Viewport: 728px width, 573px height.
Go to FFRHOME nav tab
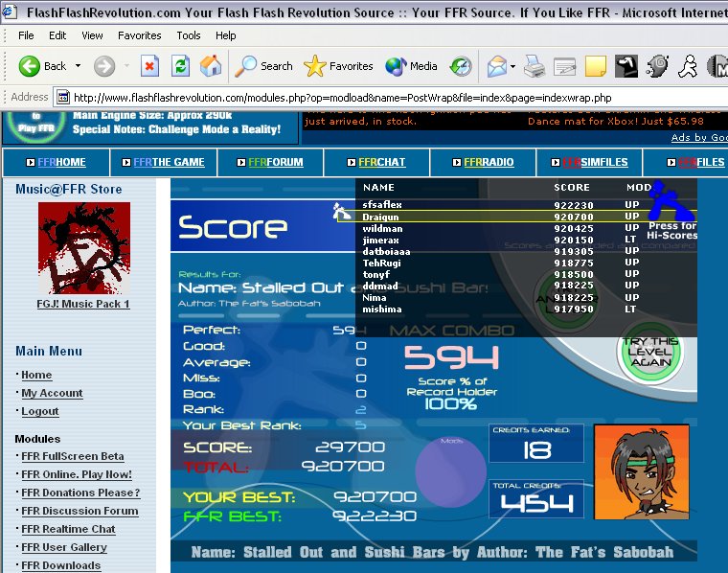(x=56, y=162)
